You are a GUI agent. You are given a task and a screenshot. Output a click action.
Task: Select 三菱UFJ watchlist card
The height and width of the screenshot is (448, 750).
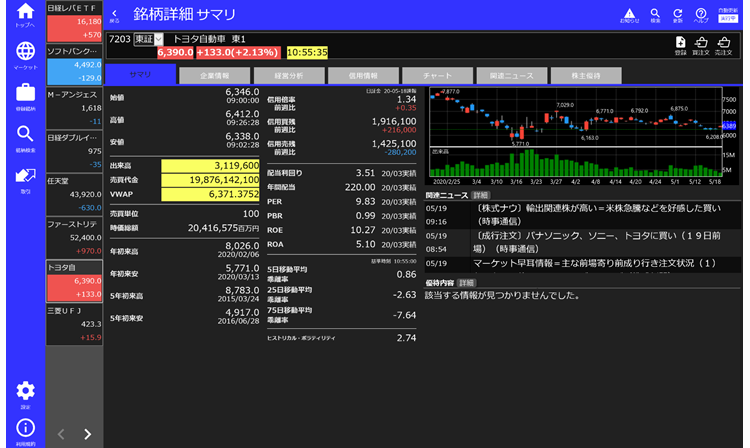(x=74, y=324)
